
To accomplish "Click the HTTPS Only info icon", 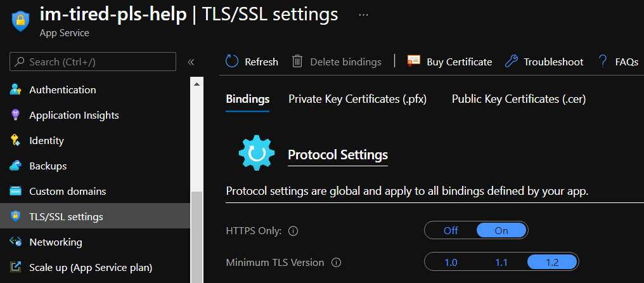I will [293, 231].
